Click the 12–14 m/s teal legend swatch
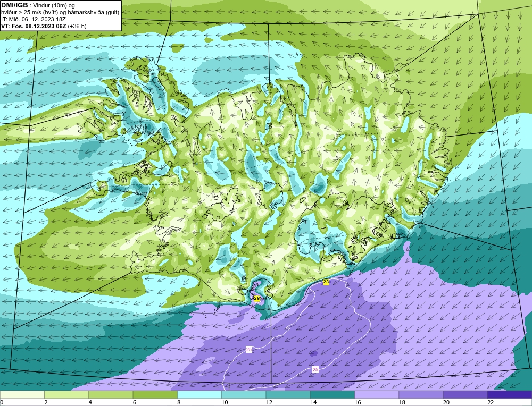The width and height of the screenshot is (532, 406). click(288, 394)
